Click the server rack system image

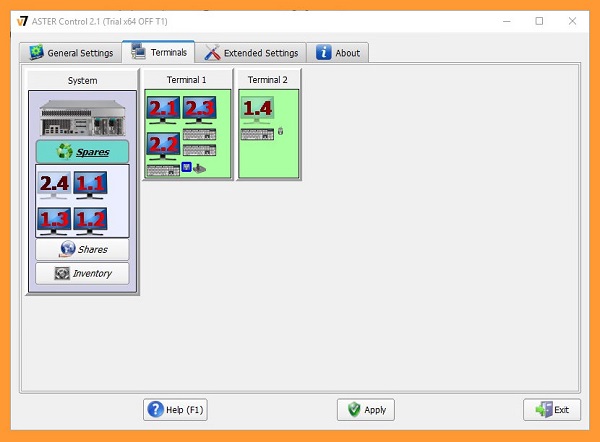coord(82,118)
